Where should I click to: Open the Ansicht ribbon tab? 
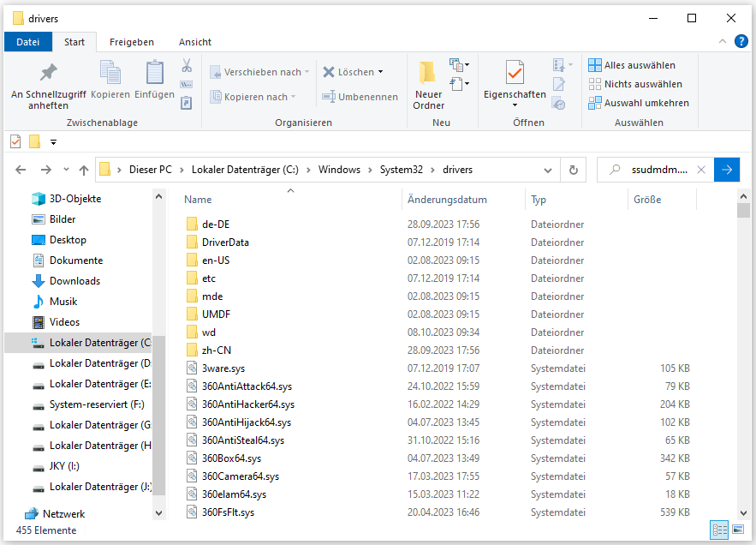point(195,42)
